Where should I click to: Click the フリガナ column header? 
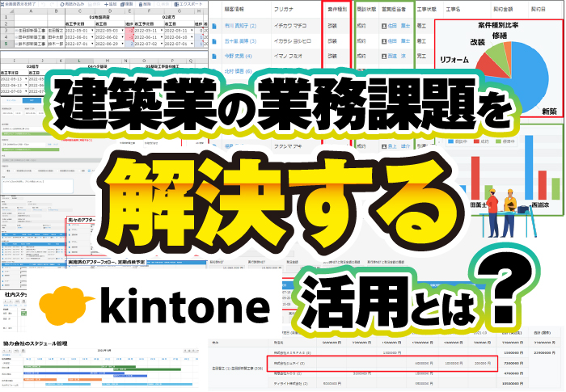(x=284, y=9)
